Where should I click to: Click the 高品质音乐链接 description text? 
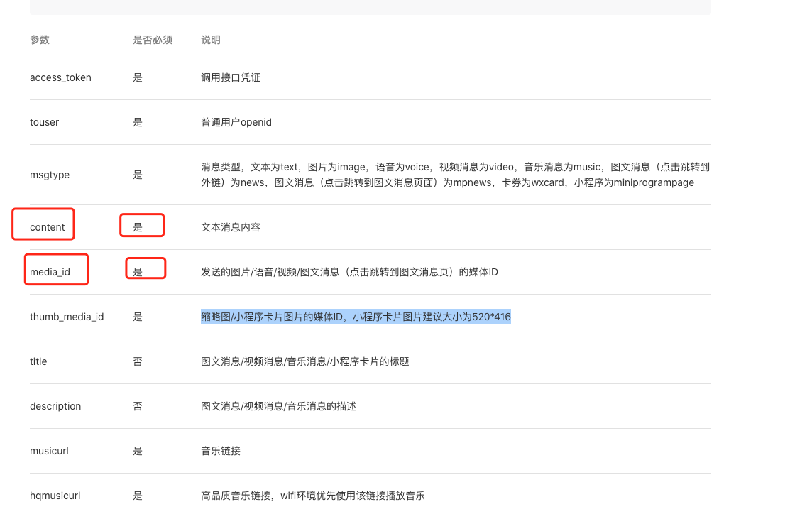point(313,496)
